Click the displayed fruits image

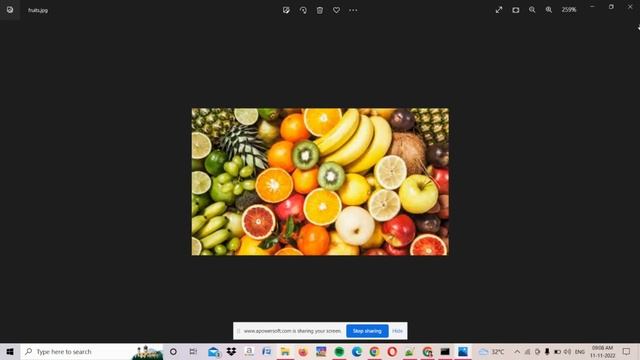click(x=320, y=182)
